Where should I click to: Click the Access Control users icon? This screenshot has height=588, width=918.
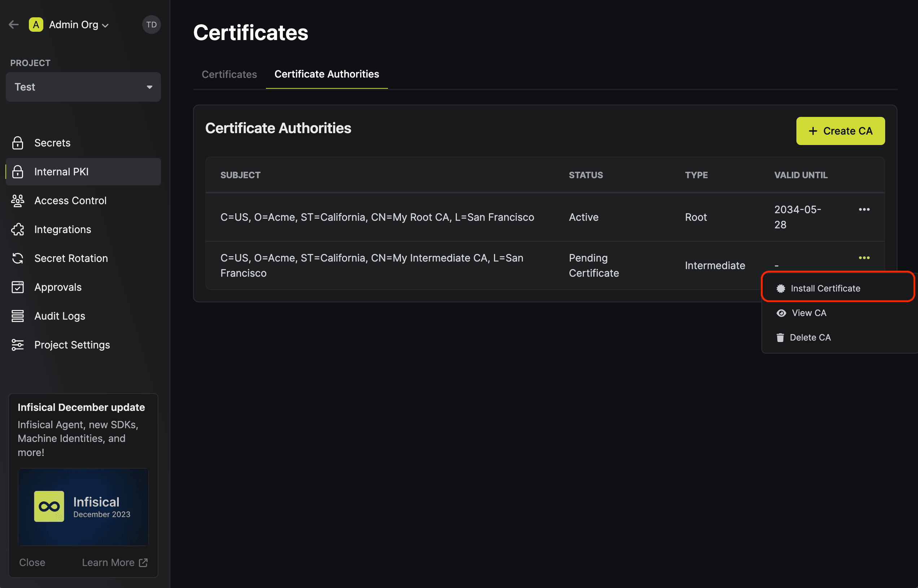point(18,201)
